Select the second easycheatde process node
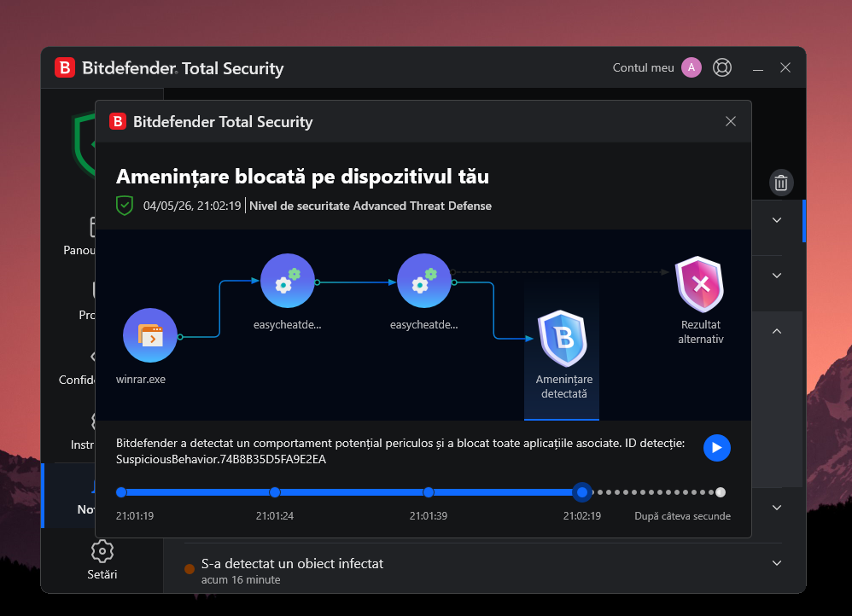 coord(423,281)
